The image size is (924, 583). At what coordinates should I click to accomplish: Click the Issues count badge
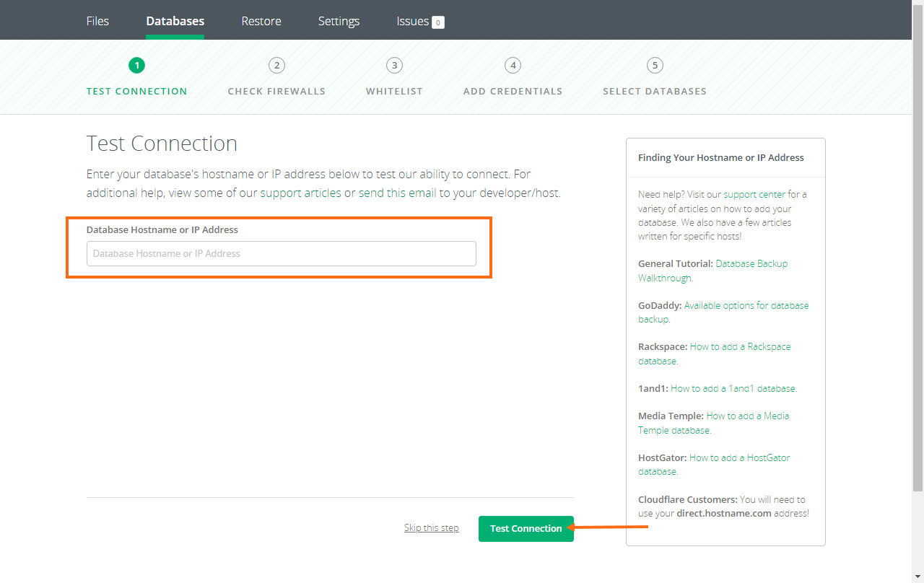point(437,22)
